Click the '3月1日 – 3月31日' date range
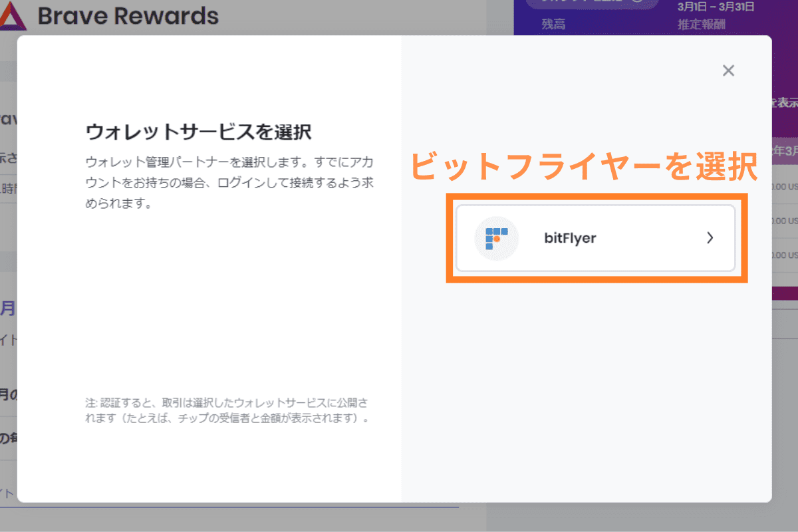798x532 pixels. 718,7
